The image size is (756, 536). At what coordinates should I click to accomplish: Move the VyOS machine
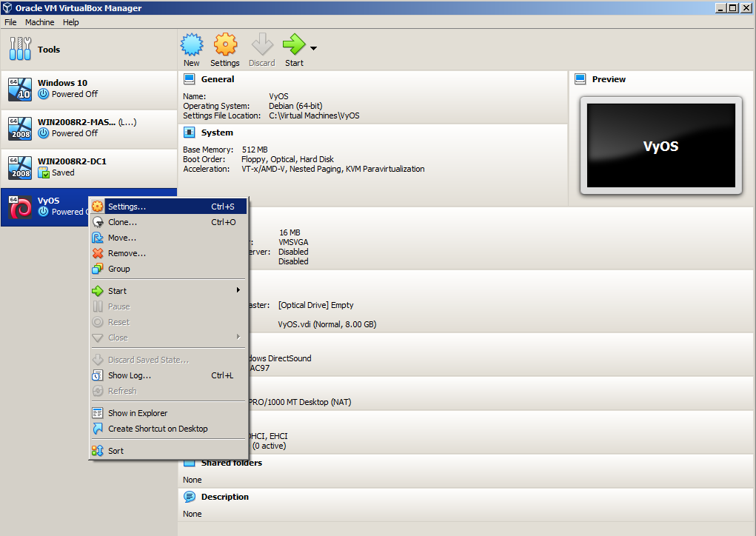(x=123, y=237)
